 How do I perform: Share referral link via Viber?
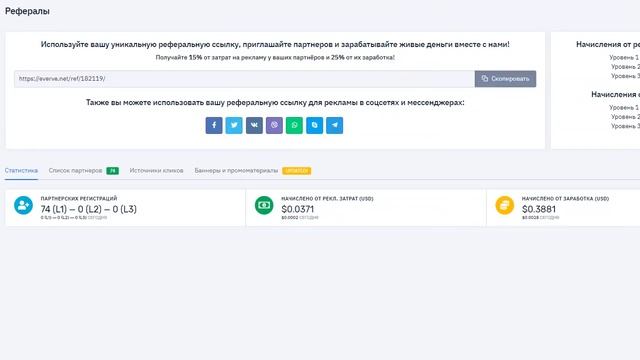tap(274, 125)
